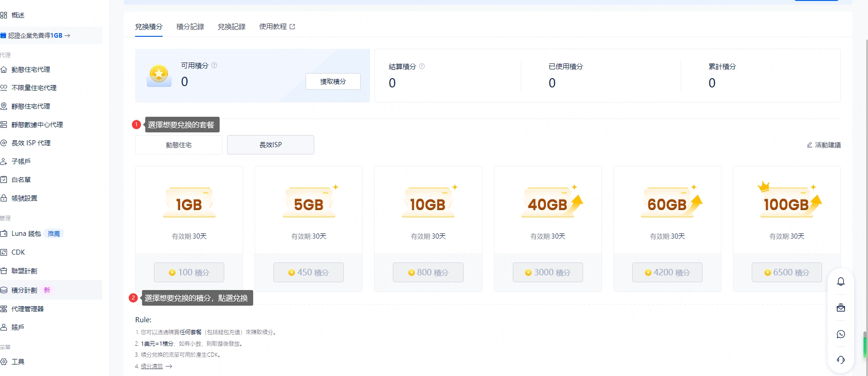Open the 積分清算 rule link

152,366
